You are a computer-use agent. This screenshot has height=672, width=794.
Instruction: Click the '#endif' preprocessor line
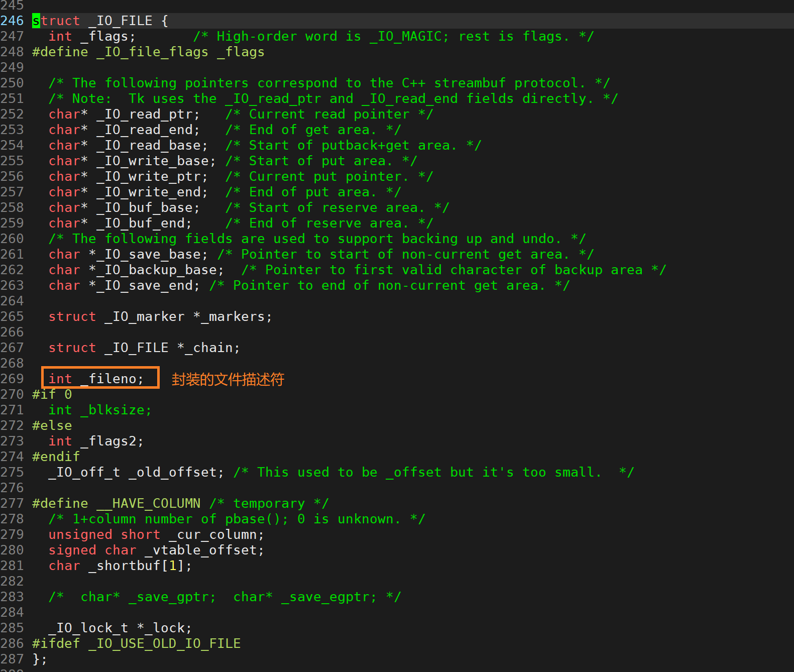tap(56, 457)
